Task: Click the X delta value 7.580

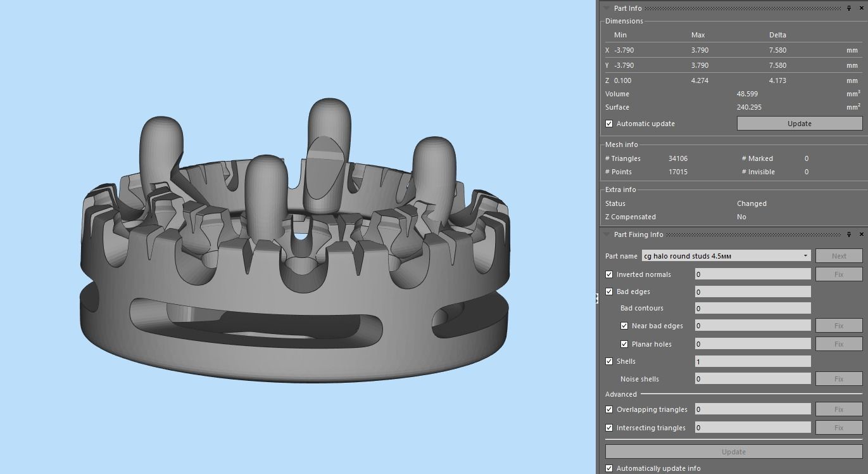Action: point(777,50)
